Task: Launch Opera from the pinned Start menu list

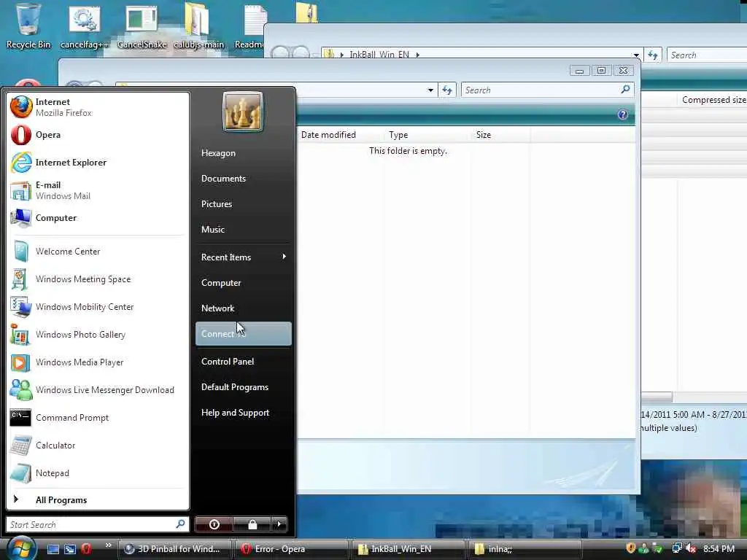Action: pyautogui.click(x=98, y=135)
